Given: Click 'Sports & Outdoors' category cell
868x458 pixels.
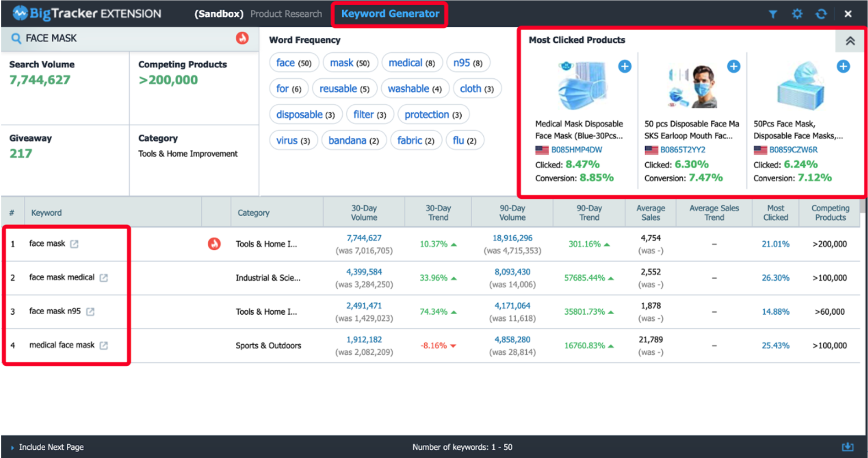Looking at the screenshot, I should pyautogui.click(x=268, y=345).
